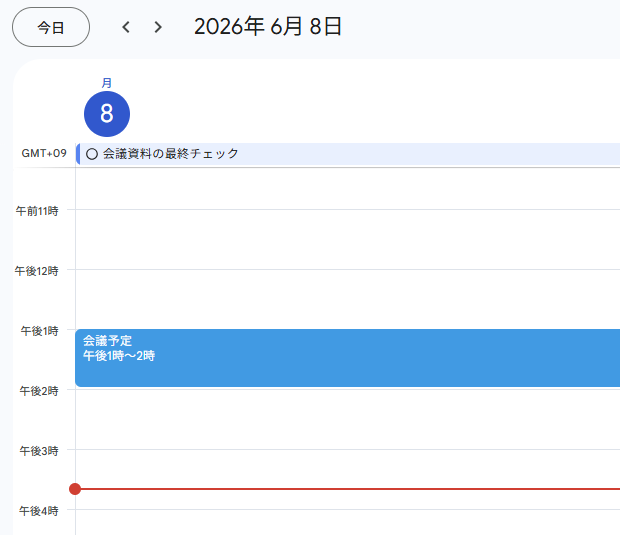Viewport: 620px width, 535px height.
Task: Select the blue day number 8 circle
Action: click(x=107, y=114)
